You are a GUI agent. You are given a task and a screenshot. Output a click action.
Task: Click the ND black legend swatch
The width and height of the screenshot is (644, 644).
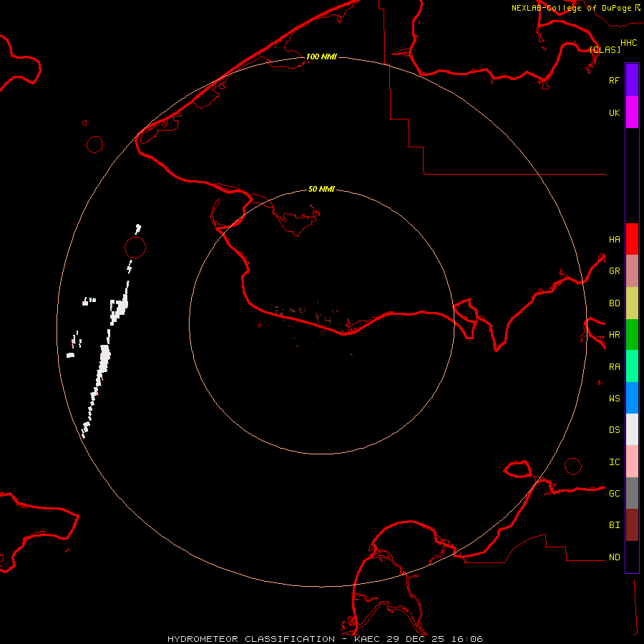(x=632, y=557)
